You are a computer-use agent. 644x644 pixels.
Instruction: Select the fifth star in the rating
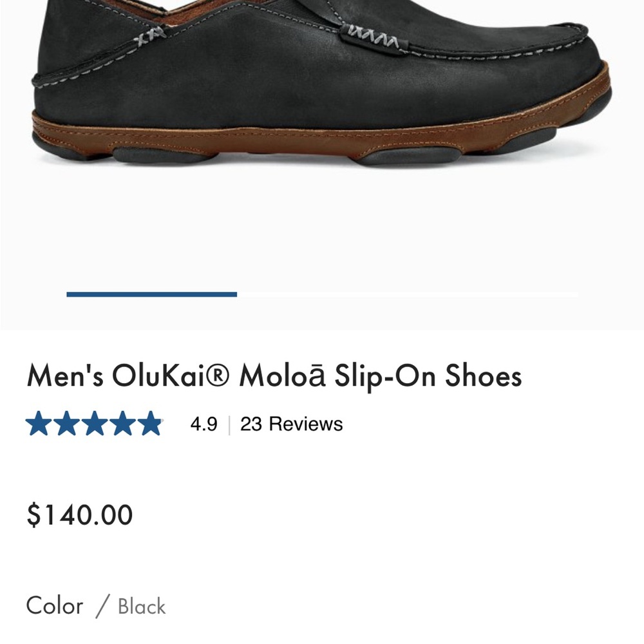click(x=151, y=424)
